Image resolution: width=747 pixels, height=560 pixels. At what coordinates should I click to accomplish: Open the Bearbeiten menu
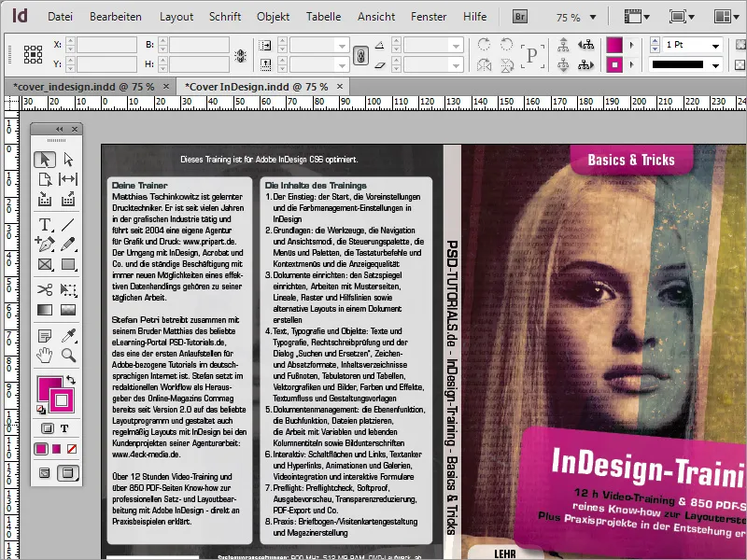(x=116, y=17)
